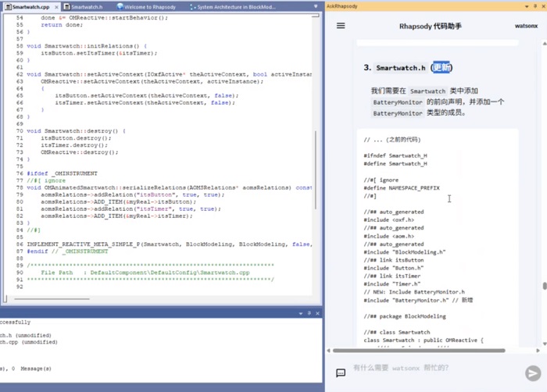Click the #ifdef _OMINSTRUMENT line

coord(62,173)
